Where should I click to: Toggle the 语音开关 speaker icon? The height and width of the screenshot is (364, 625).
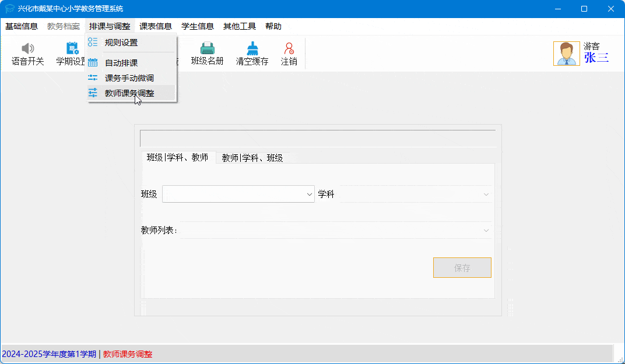coord(27,49)
